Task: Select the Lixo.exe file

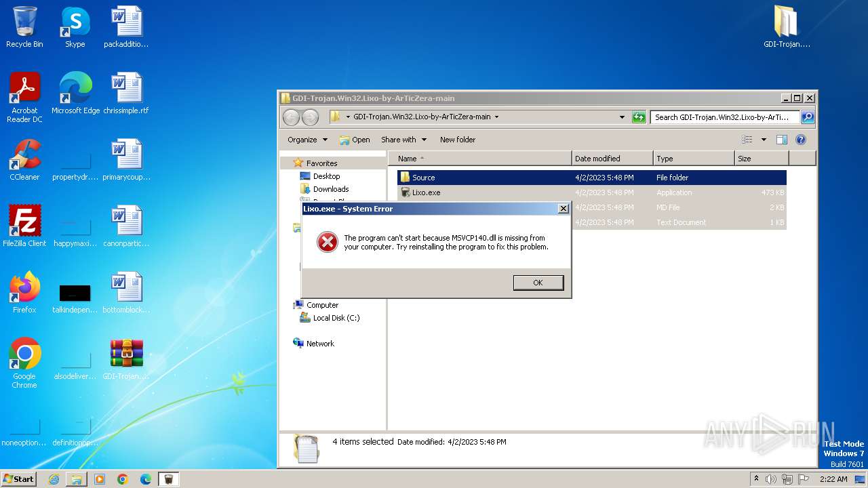Action: (591, 192)
